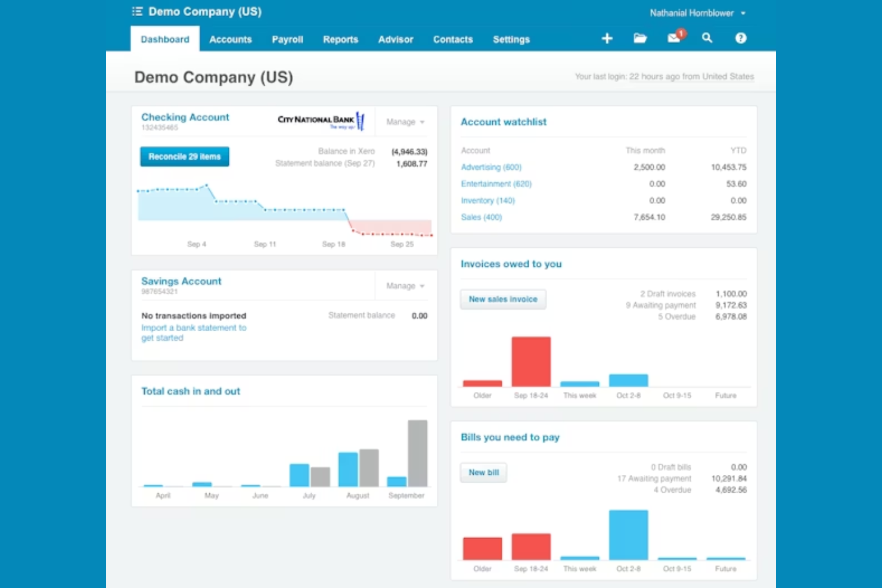Click the Reconcile 29 items button

click(x=184, y=156)
